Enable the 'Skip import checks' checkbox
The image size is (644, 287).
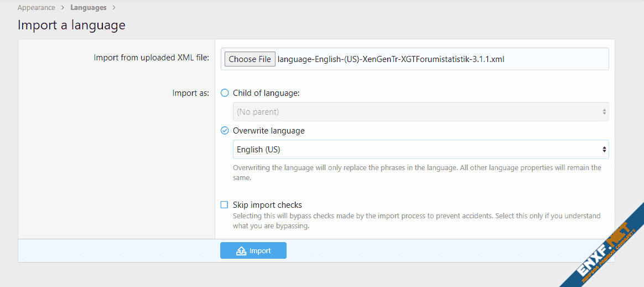[225, 205]
